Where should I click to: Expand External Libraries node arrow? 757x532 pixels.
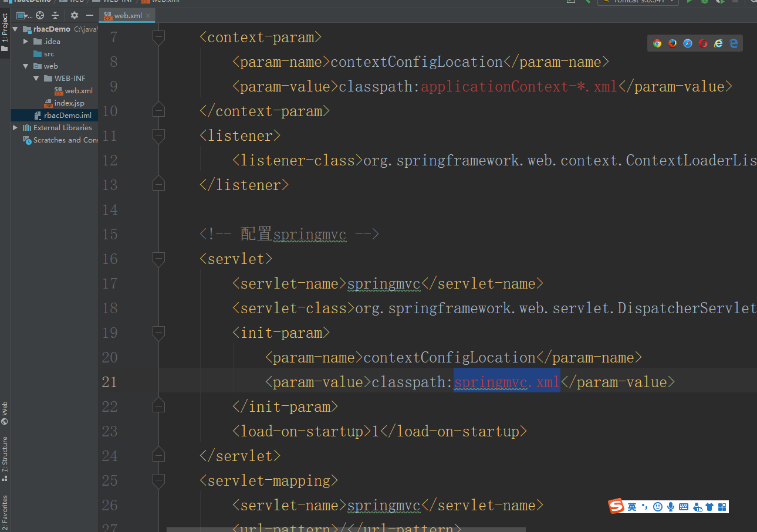click(x=15, y=127)
